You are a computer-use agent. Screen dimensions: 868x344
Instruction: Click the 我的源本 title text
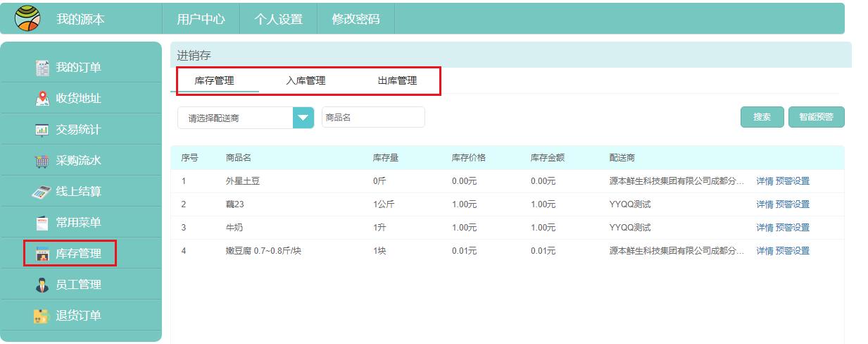pos(80,19)
